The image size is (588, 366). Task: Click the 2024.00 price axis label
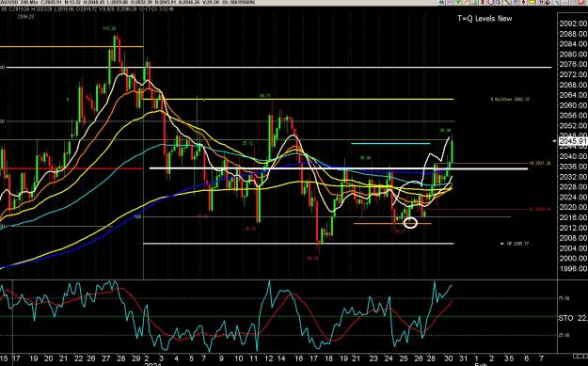click(573, 197)
